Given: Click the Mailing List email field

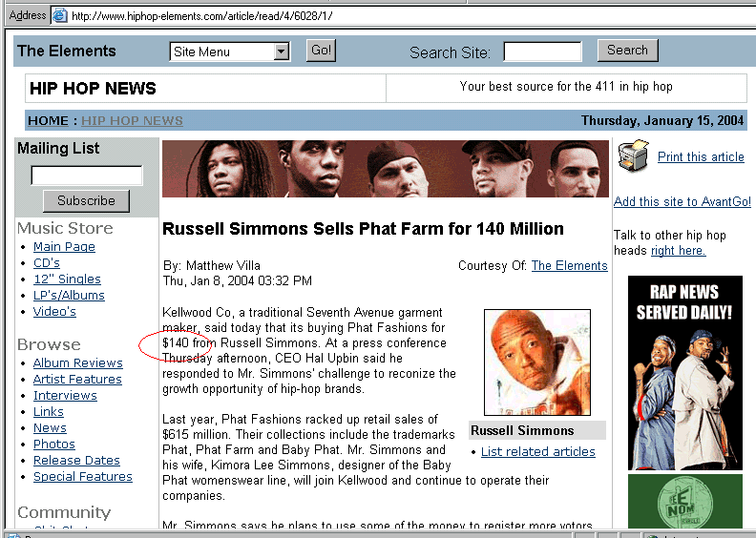Looking at the screenshot, I should (x=87, y=176).
